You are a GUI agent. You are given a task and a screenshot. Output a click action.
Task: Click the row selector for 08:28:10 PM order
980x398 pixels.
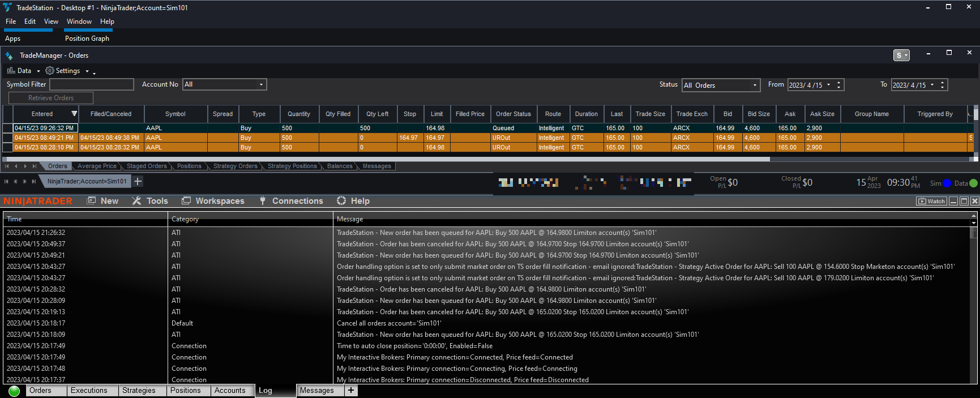(x=7, y=147)
